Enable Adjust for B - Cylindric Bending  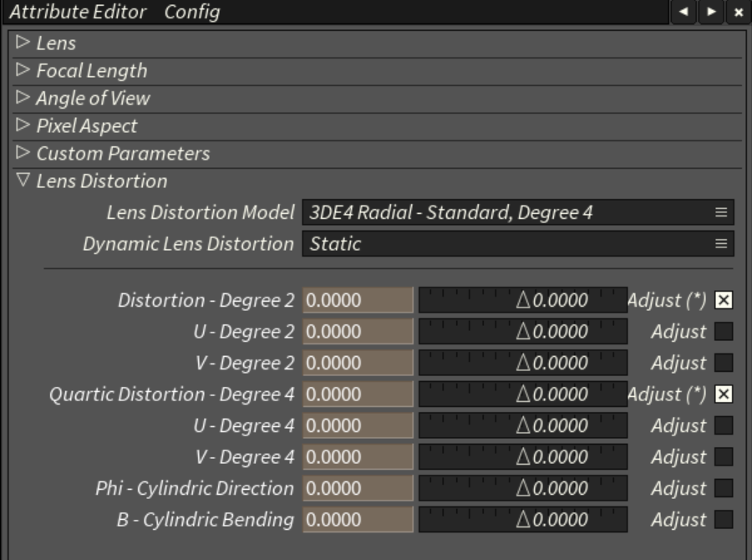[x=724, y=520]
